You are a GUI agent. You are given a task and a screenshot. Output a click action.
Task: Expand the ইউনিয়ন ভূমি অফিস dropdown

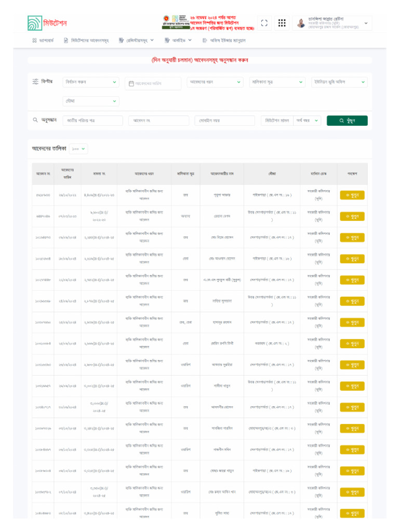339,82
